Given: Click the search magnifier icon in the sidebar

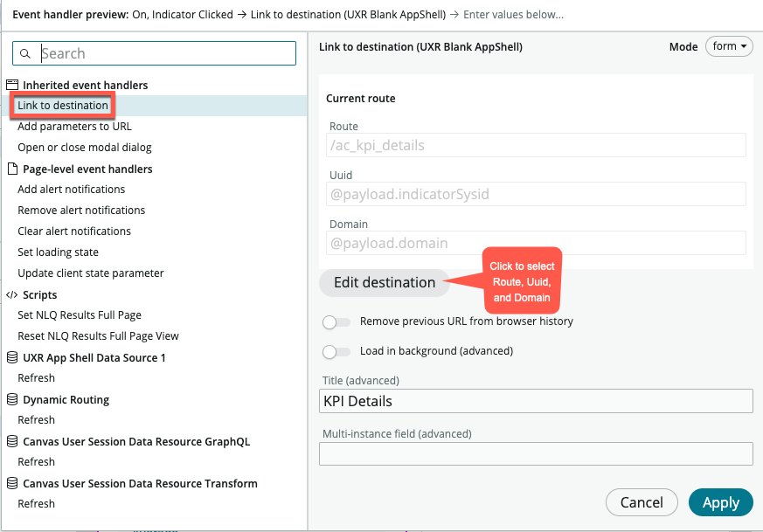Looking at the screenshot, I should pyautogui.click(x=26, y=53).
